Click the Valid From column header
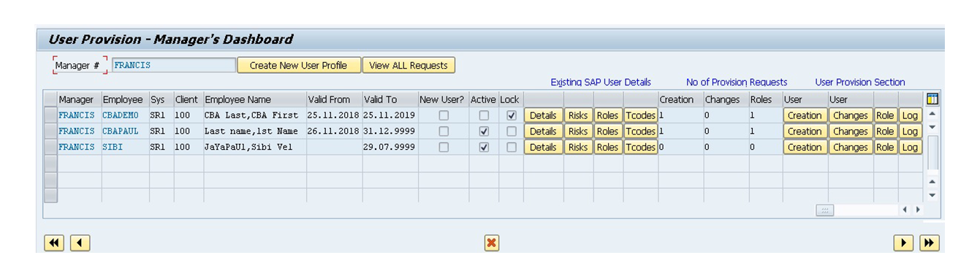Image resolution: width=980 pixels, height=277 pixels. pyautogui.click(x=334, y=99)
